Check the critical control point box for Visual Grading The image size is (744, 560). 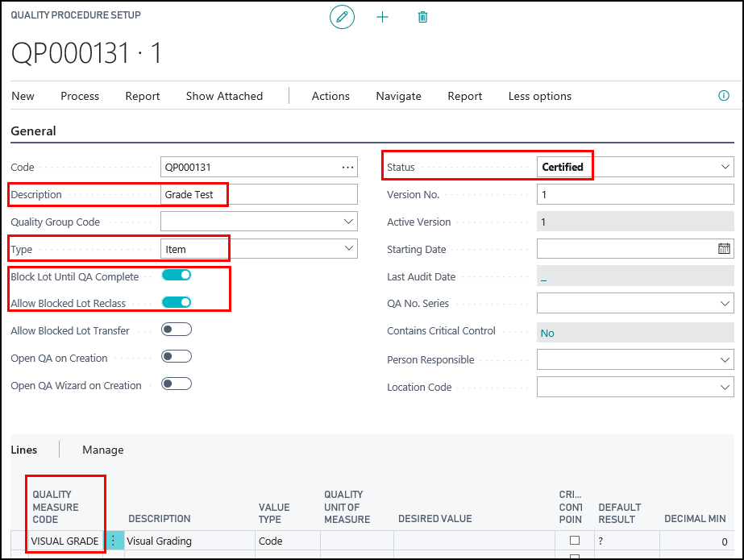coord(575,541)
